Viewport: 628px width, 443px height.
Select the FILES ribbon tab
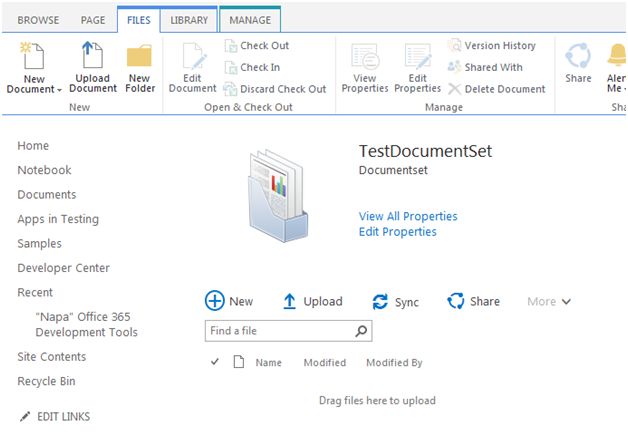139,20
